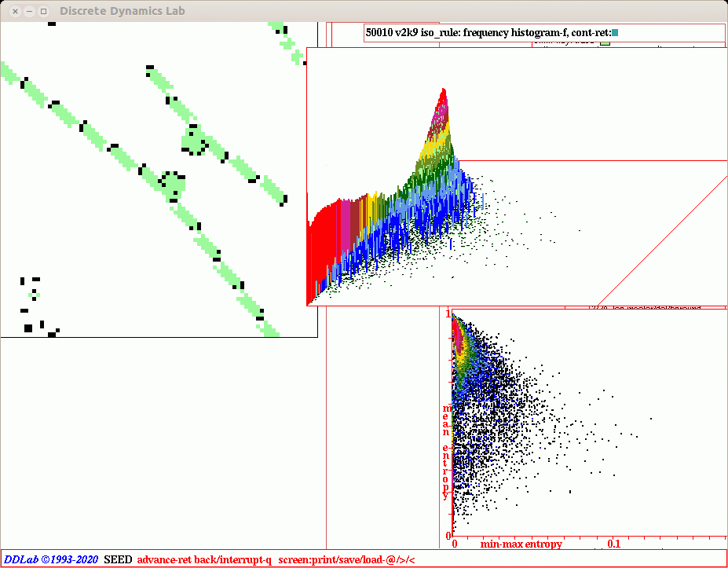
Task: Minimize the Discrete Dynamics Lab window
Action: click(x=29, y=11)
